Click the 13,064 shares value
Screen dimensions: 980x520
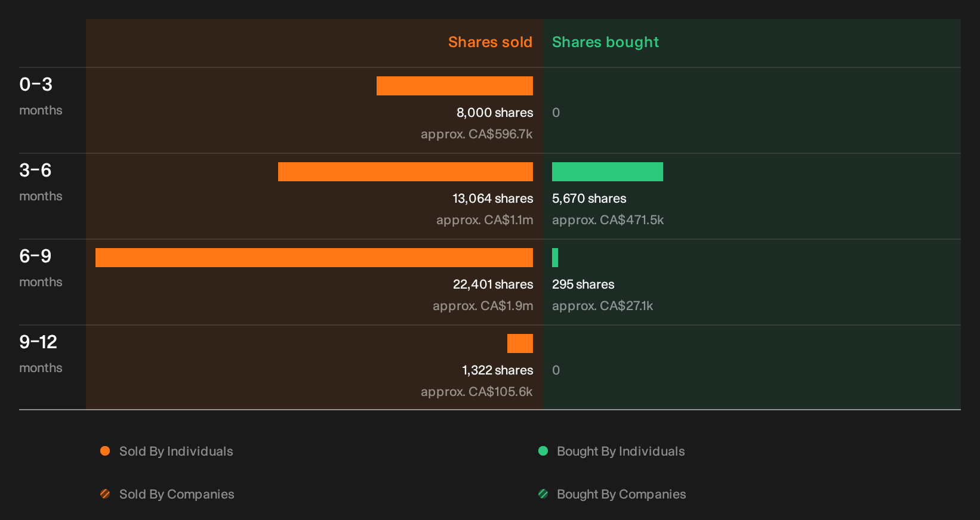(x=493, y=199)
